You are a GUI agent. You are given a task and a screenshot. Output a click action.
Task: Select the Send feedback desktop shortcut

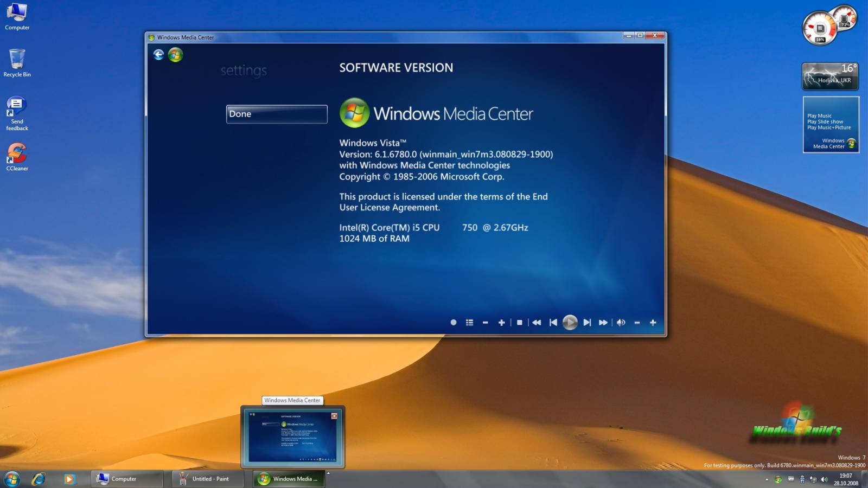click(x=17, y=114)
